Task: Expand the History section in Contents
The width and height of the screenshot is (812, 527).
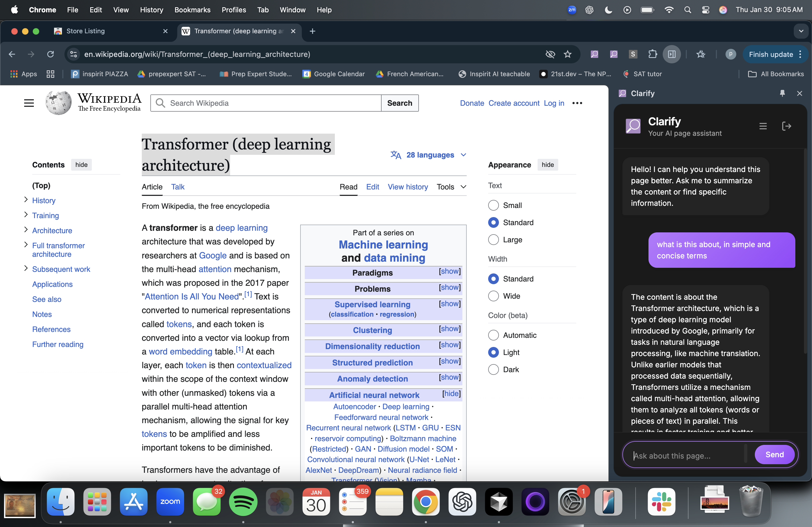Action: pos(26,200)
